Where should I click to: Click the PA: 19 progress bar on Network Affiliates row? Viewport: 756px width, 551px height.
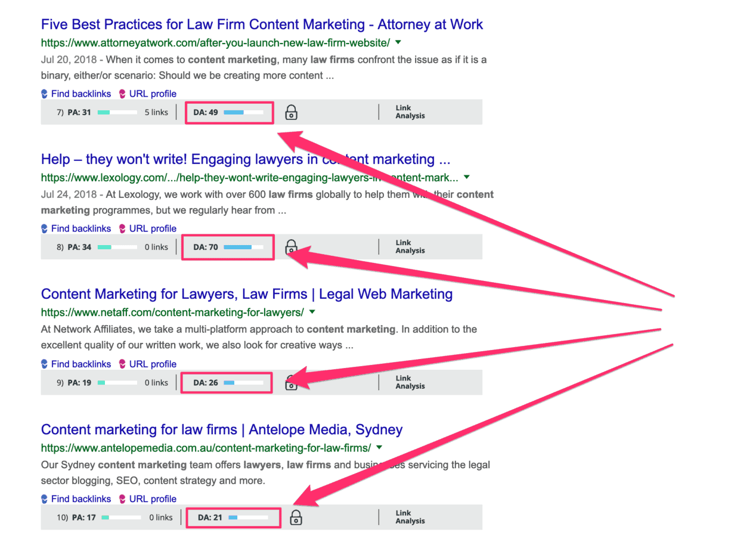click(x=117, y=382)
